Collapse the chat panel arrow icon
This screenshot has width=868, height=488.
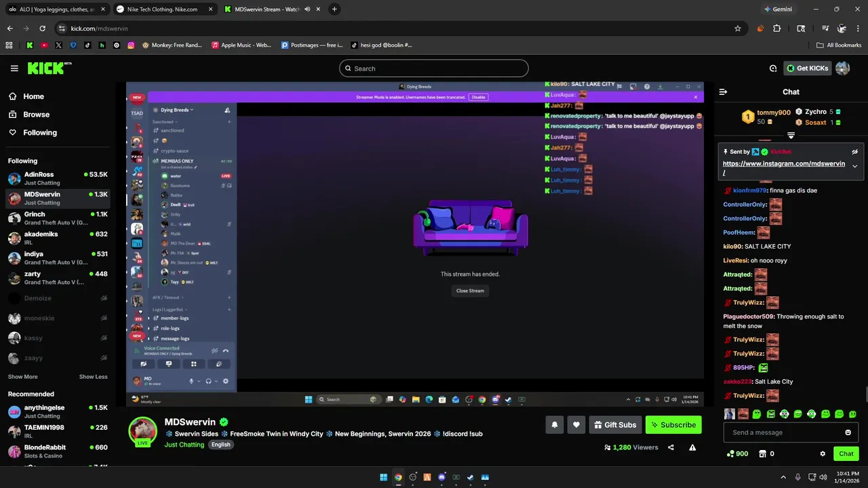(723, 91)
